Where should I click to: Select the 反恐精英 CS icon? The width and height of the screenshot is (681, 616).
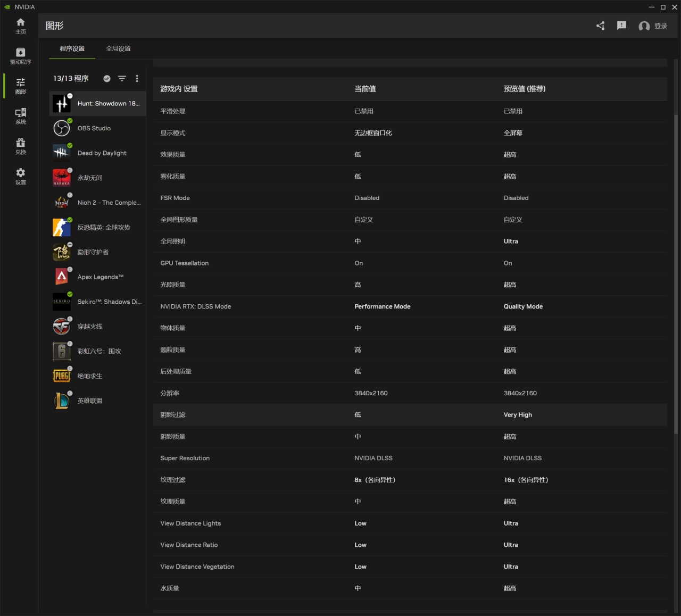pyautogui.click(x=62, y=227)
